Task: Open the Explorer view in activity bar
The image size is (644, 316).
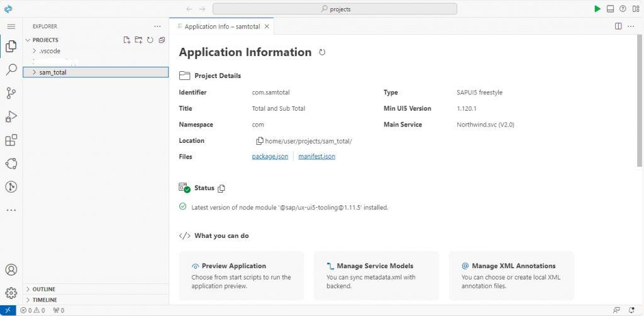Action: [x=11, y=46]
